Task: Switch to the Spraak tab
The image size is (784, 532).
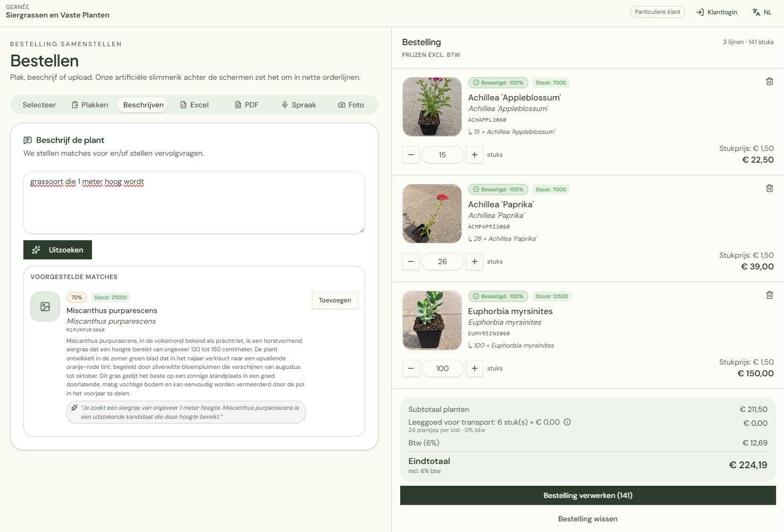Action: click(299, 105)
